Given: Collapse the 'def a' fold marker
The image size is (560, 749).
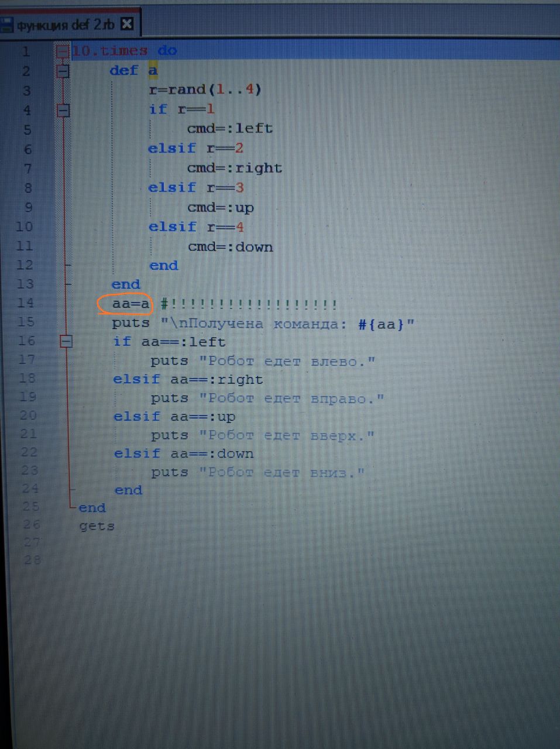Looking at the screenshot, I should (x=63, y=71).
